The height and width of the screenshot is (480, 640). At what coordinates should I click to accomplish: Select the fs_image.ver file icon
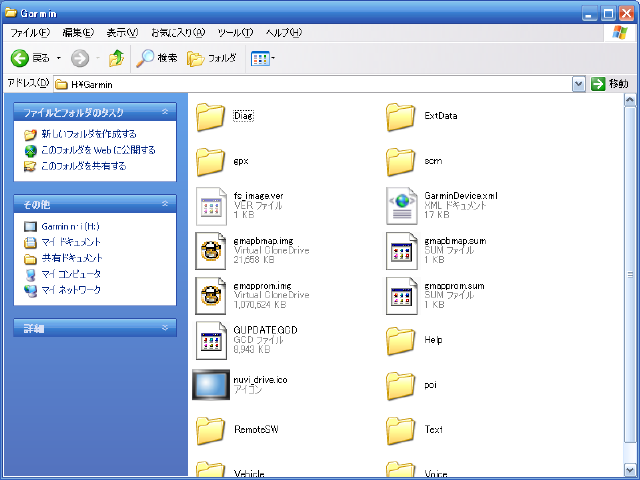point(211,206)
